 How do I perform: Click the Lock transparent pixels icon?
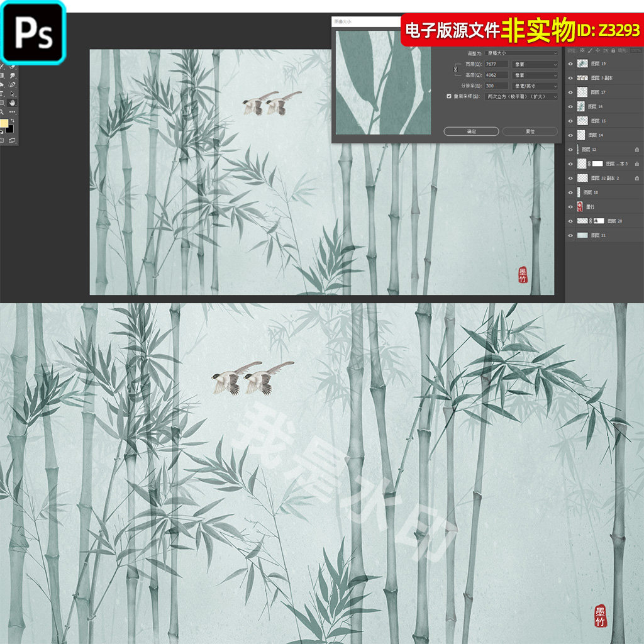(582, 50)
